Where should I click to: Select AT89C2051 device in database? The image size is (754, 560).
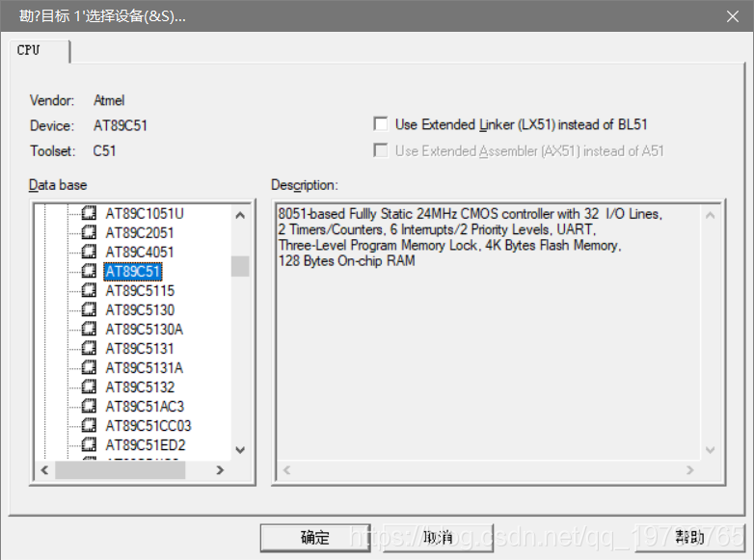140,233
